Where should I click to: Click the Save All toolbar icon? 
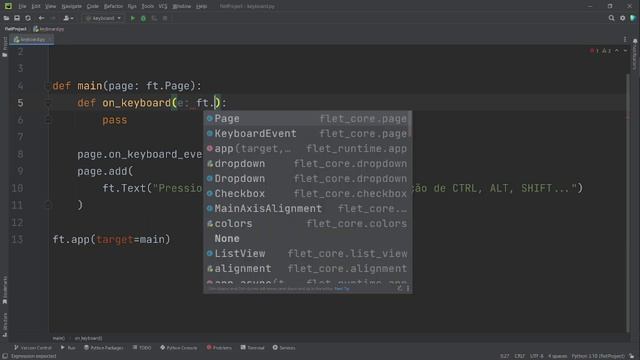coord(17,18)
